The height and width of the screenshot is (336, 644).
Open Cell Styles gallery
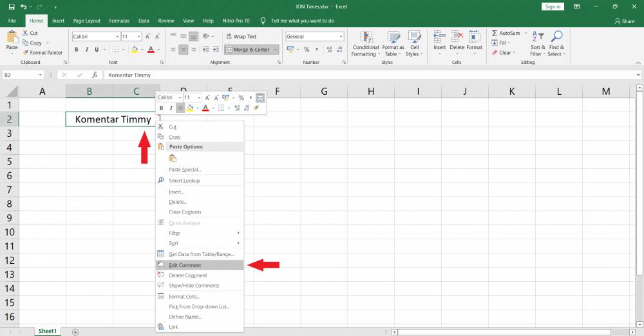tap(414, 44)
